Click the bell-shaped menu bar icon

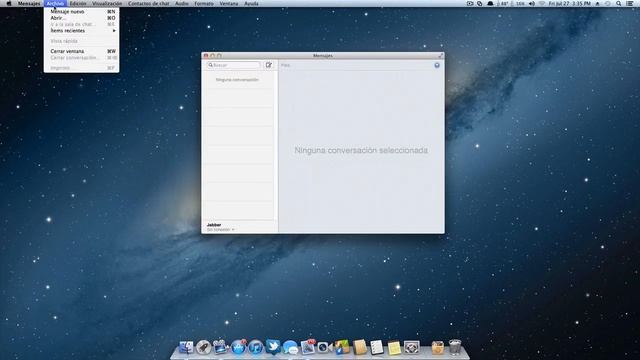click(490, 3)
